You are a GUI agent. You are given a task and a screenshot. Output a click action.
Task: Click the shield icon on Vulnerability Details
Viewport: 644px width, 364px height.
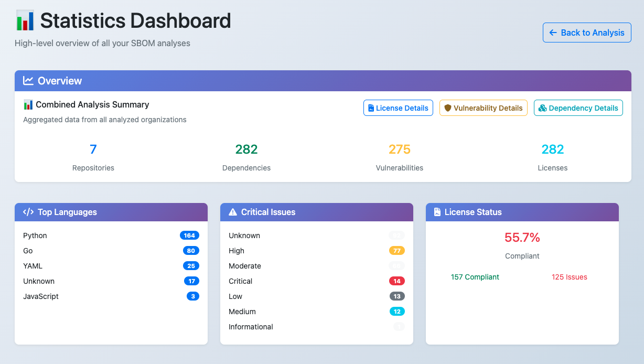click(x=447, y=108)
